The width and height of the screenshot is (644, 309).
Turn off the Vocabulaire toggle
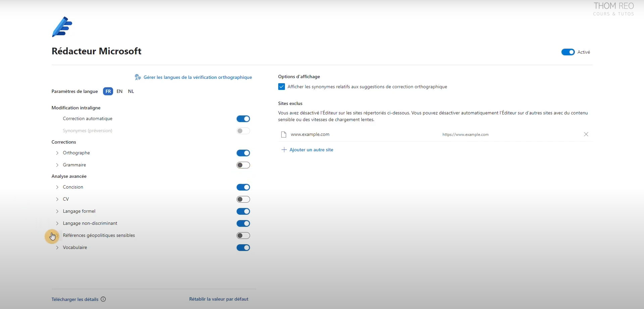tap(243, 248)
